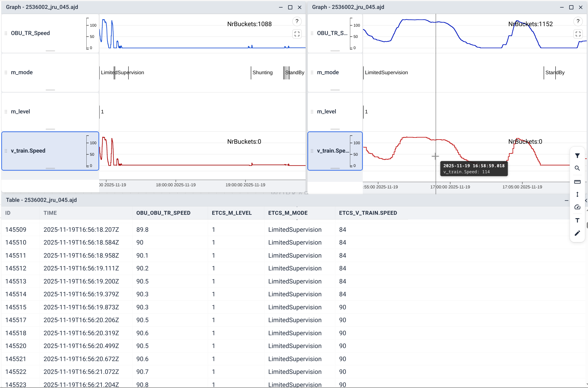The height and width of the screenshot is (388, 588).
Task: Click StandBy mode label in right graph
Action: 555,73
